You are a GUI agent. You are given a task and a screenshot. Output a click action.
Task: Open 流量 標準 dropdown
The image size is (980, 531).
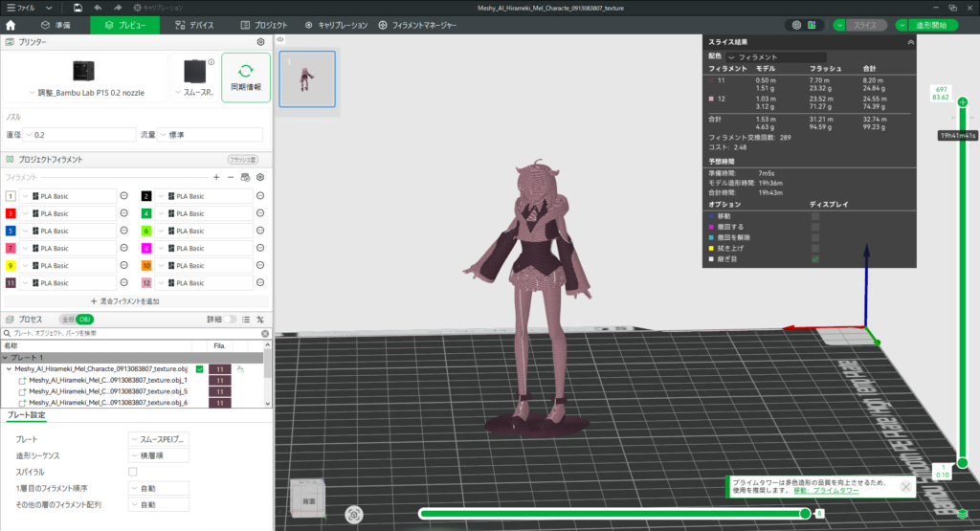point(210,135)
